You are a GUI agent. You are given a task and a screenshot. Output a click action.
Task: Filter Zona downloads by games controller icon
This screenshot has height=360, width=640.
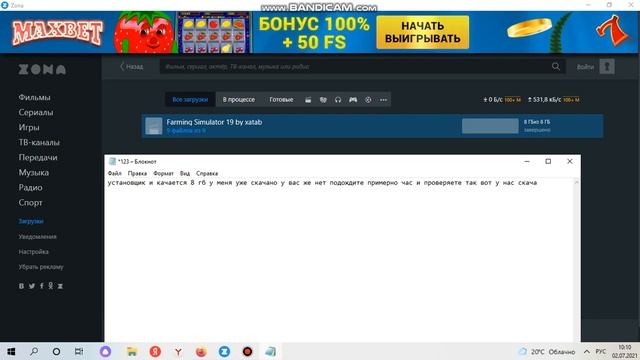[x=353, y=100]
